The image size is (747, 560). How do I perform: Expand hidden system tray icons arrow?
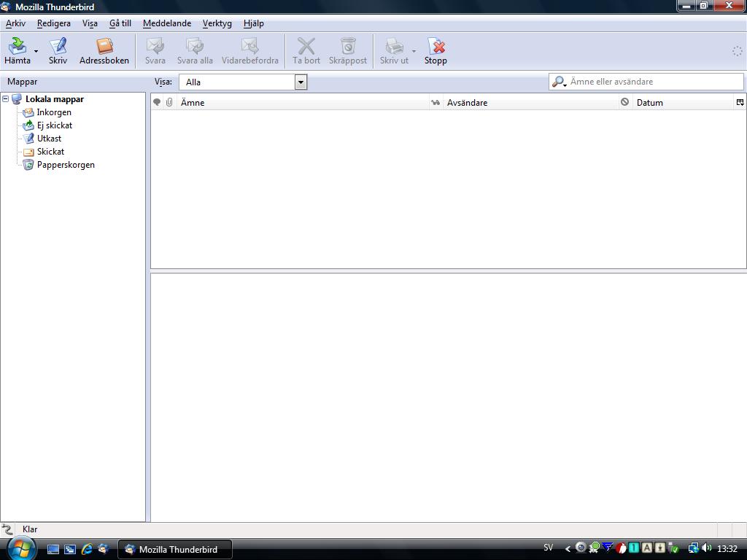pyautogui.click(x=568, y=549)
